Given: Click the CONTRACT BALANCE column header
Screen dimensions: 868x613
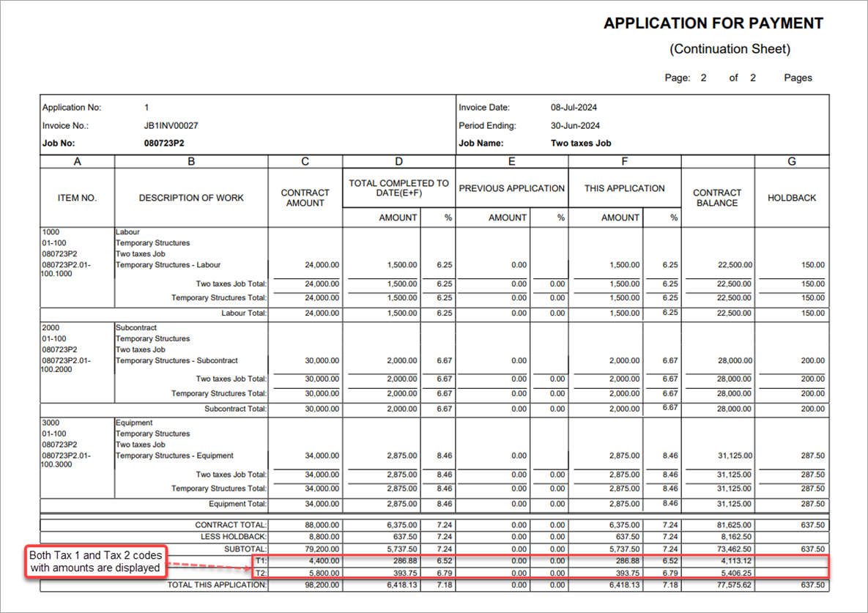Looking at the screenshot, I should (x=717, y=198).
